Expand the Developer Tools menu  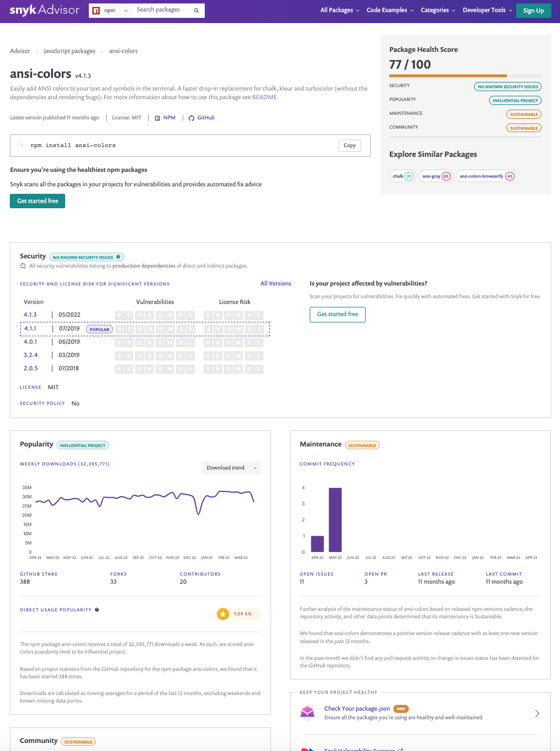[487, 10]
